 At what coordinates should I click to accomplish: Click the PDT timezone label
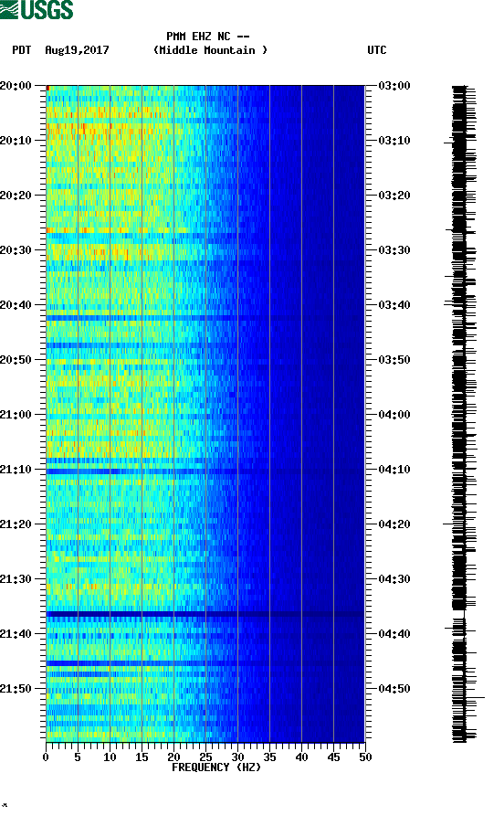coord(22,50)
